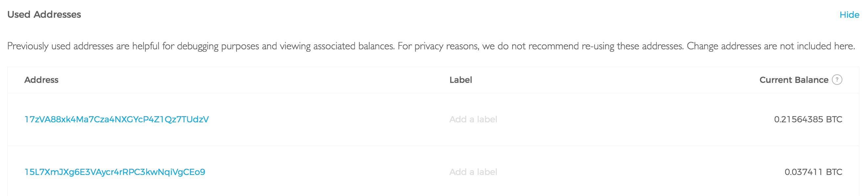Click the sentence about privacy reasons
The image size is (868, 196).
click(541, 46)
